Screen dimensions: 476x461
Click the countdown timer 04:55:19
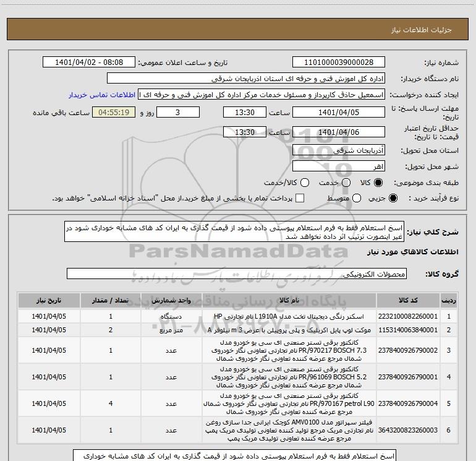click(x=114, y=112)
